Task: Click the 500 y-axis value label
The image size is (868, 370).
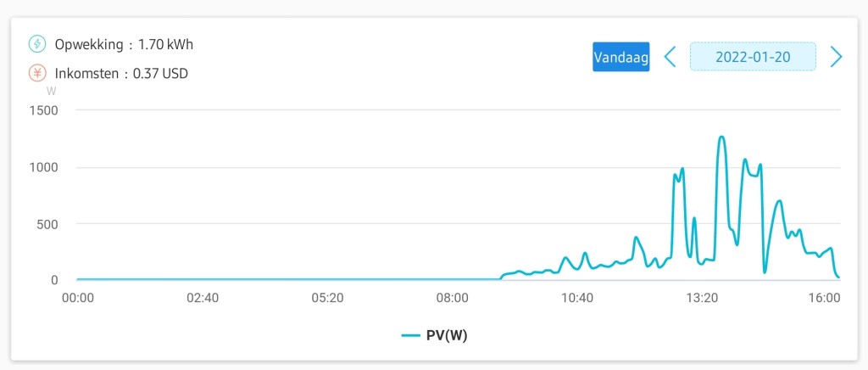Action: [x=47, y=224]
